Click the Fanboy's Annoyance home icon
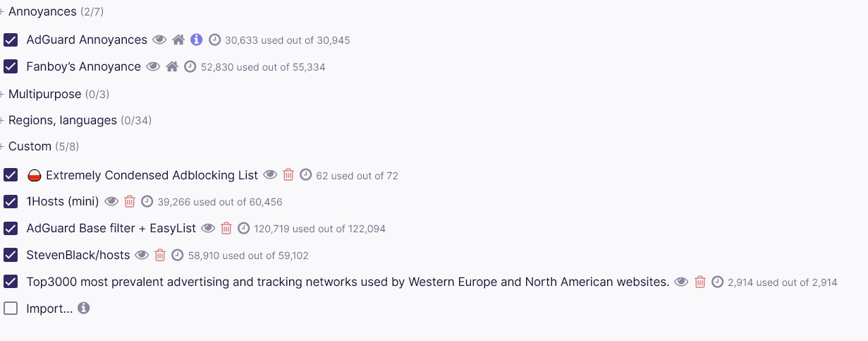This screenshot has height=341, width=868. click(x=172, y=67)
